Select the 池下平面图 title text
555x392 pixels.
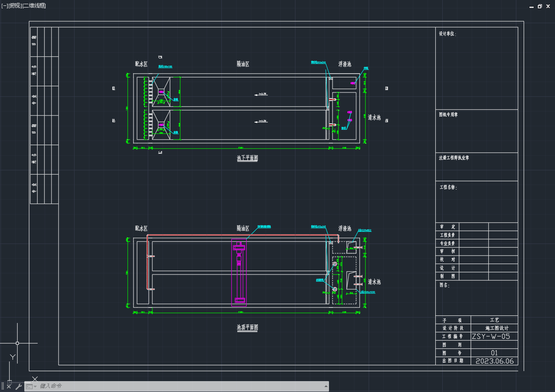[247, 158]
